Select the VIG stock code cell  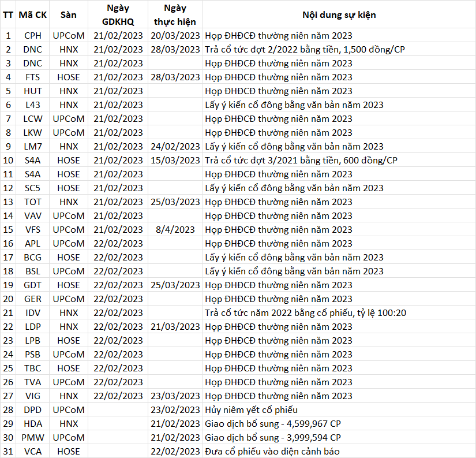(32, 396)
